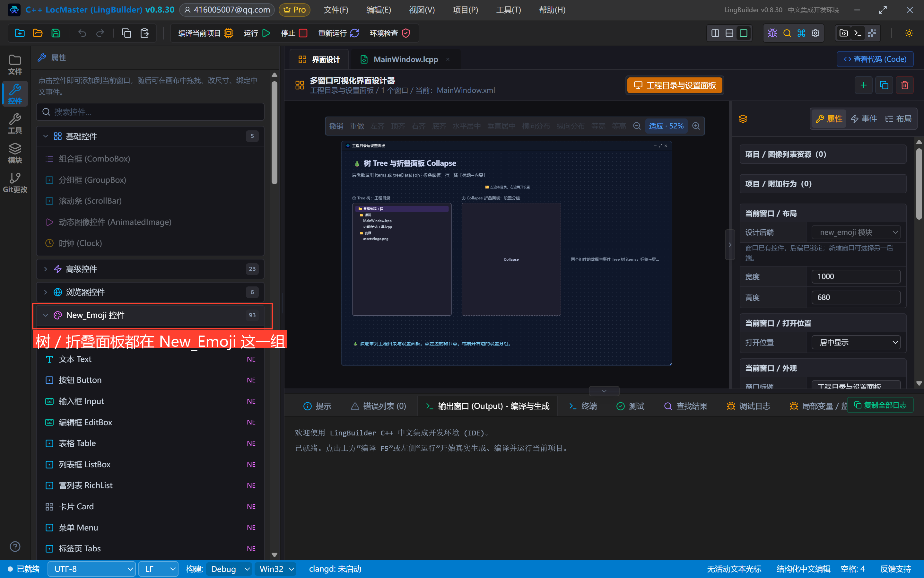Click the copy icon in toolbar

[126, 33]
